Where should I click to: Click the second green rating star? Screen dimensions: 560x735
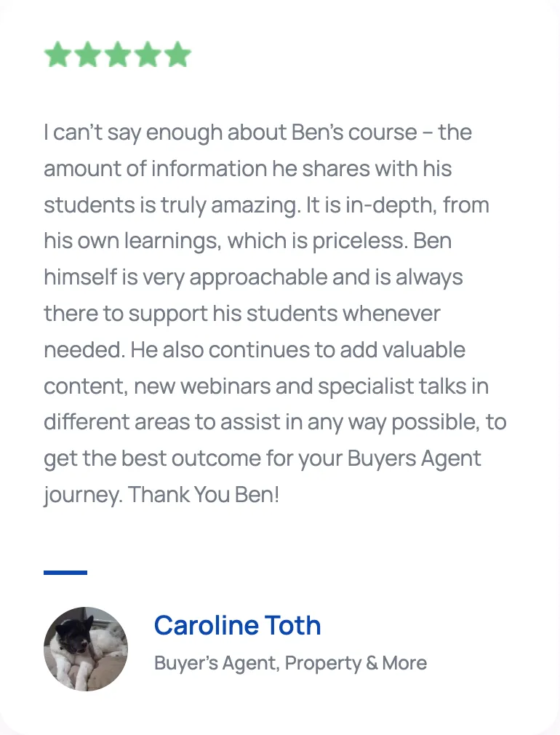pyautogui.click(x=87, y=54)
